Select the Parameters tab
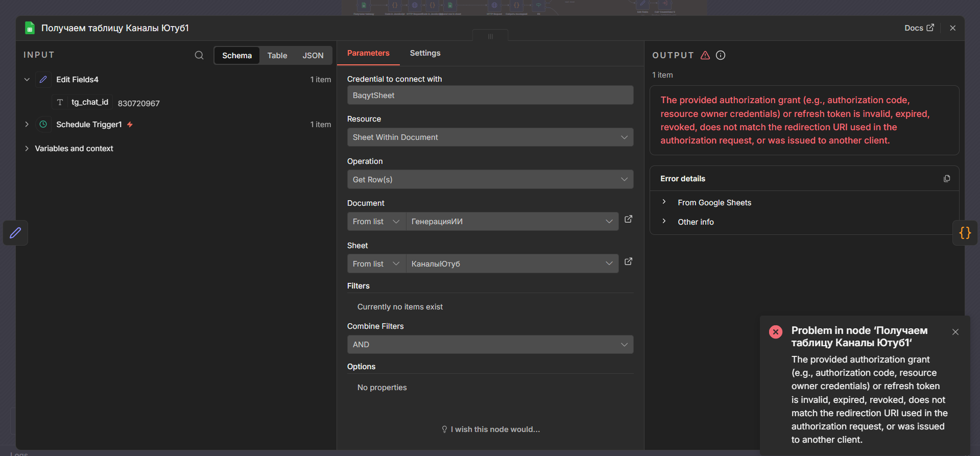 pos(368,53)
